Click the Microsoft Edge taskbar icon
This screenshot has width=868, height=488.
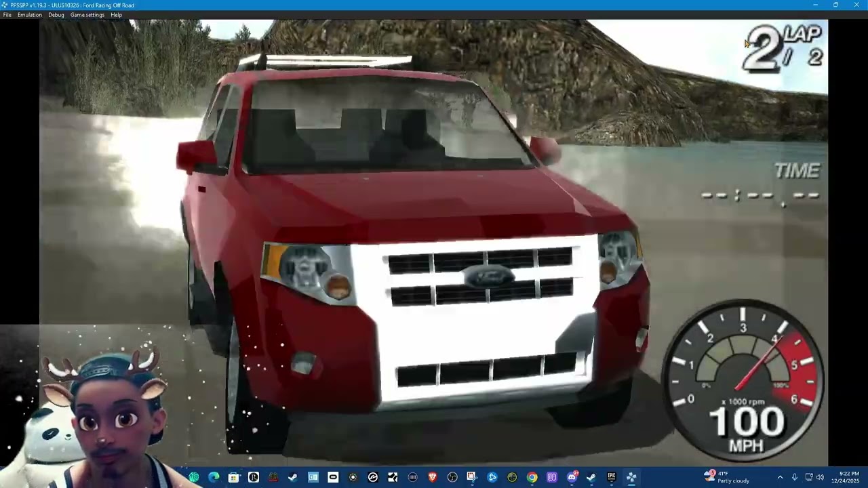pos(214,477)
